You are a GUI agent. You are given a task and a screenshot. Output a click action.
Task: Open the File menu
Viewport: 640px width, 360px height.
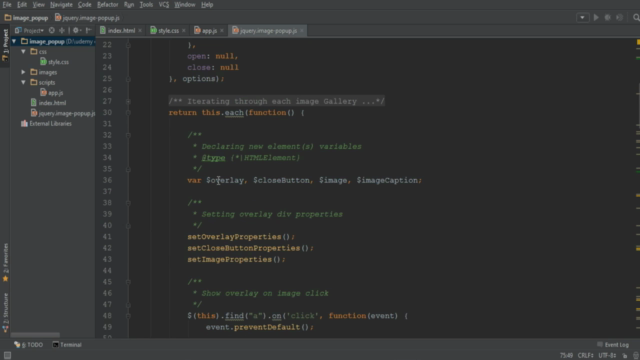coord(7,4)
